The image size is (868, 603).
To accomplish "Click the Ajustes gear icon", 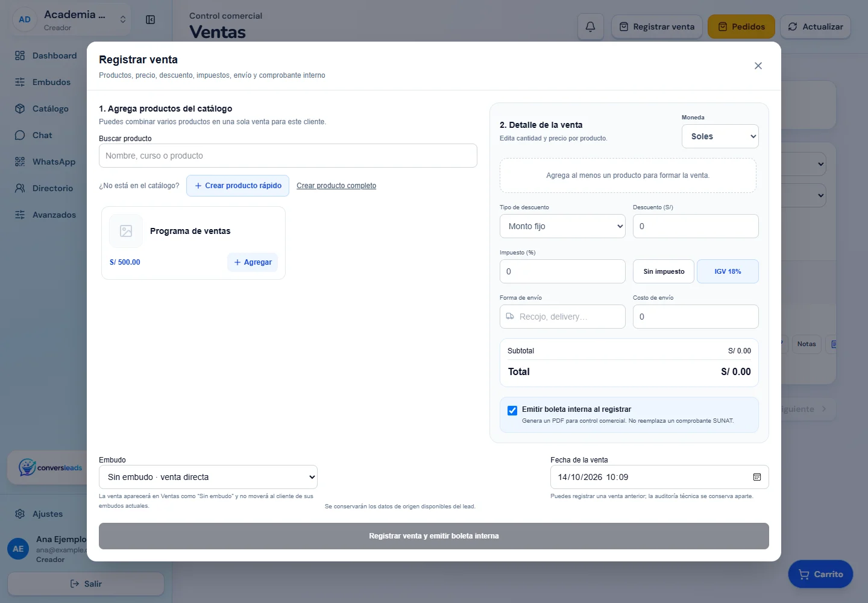I will (x=20, y=514).
